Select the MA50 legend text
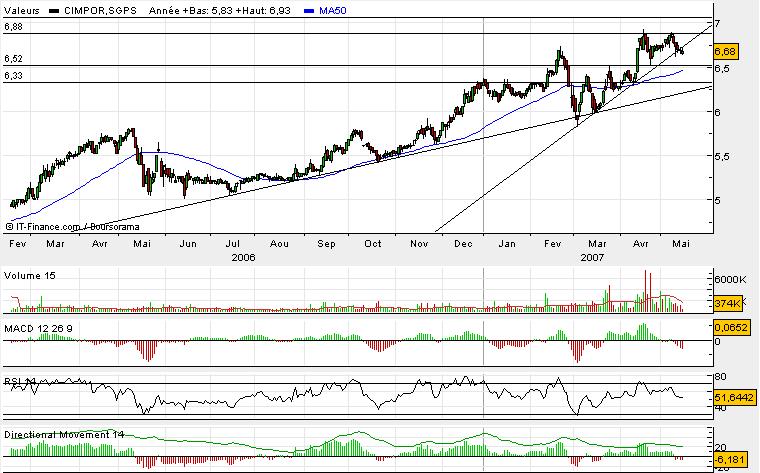This screenshot has height=473, width=760. [x=332, y=10]
